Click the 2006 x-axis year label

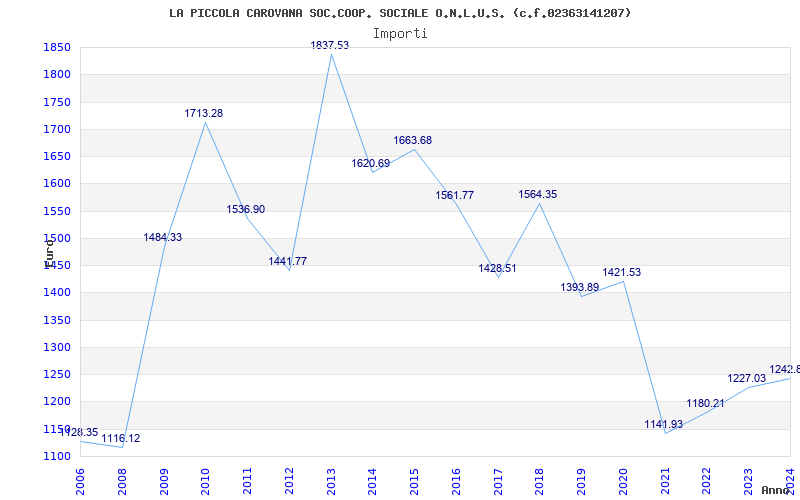click(81, 481)
